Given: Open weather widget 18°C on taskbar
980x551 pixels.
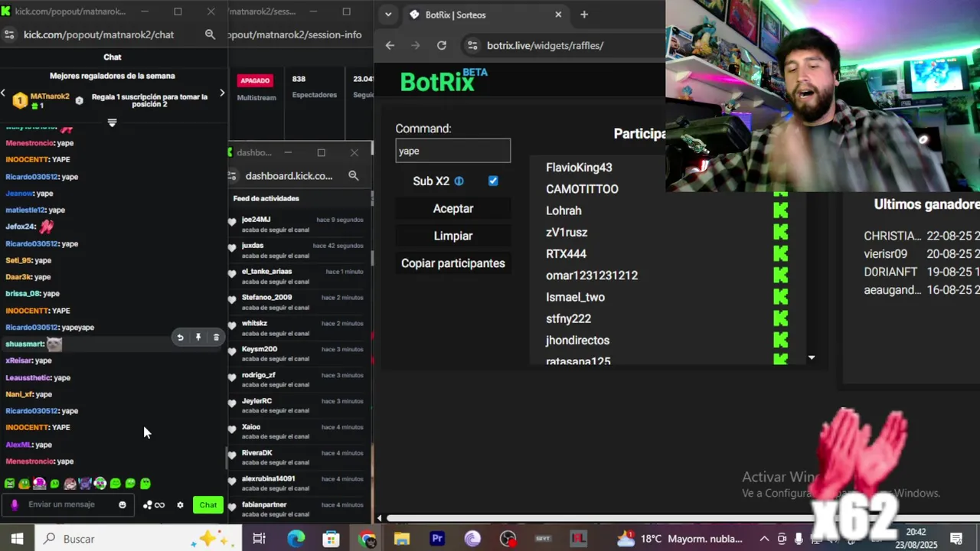Looking at the screenshot, I should [680, 539].
